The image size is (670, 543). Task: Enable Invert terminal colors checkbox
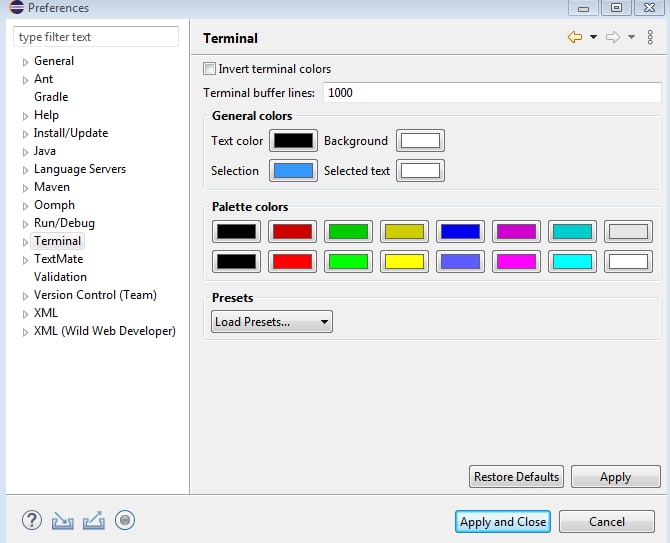pyautogui.click(x=209, y=69)
